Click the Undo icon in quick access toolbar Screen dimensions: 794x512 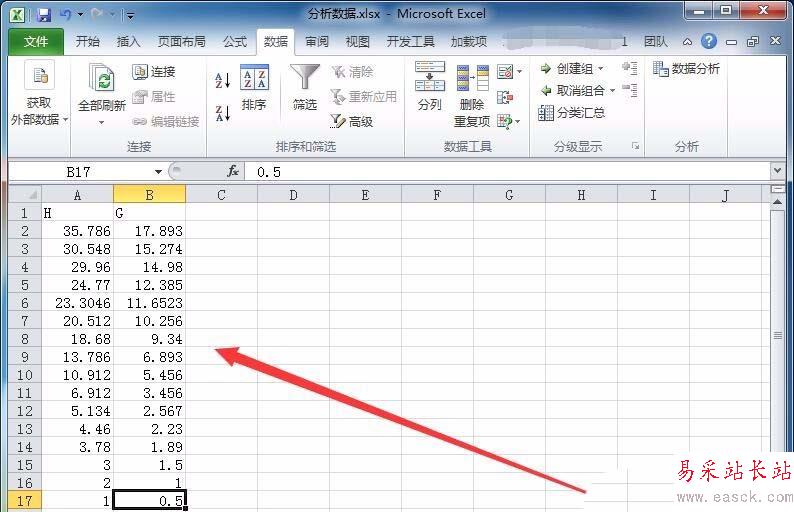point(65,15)
